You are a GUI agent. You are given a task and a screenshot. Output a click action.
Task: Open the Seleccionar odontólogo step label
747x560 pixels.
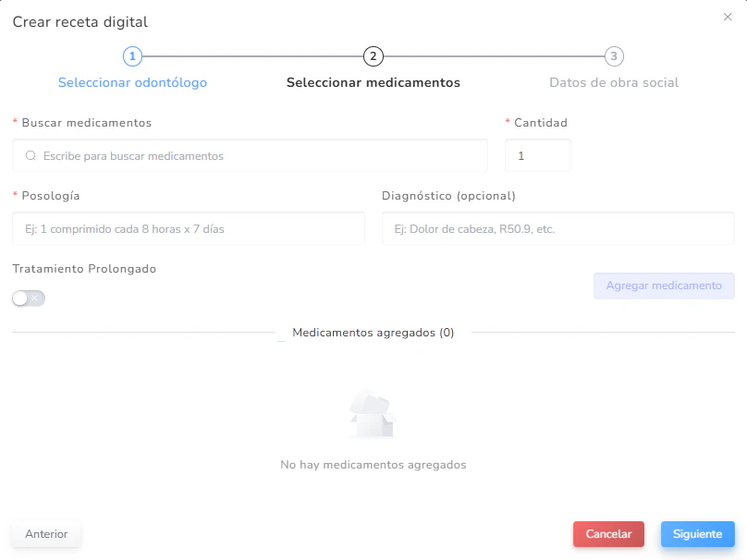(x=132, y=82)
